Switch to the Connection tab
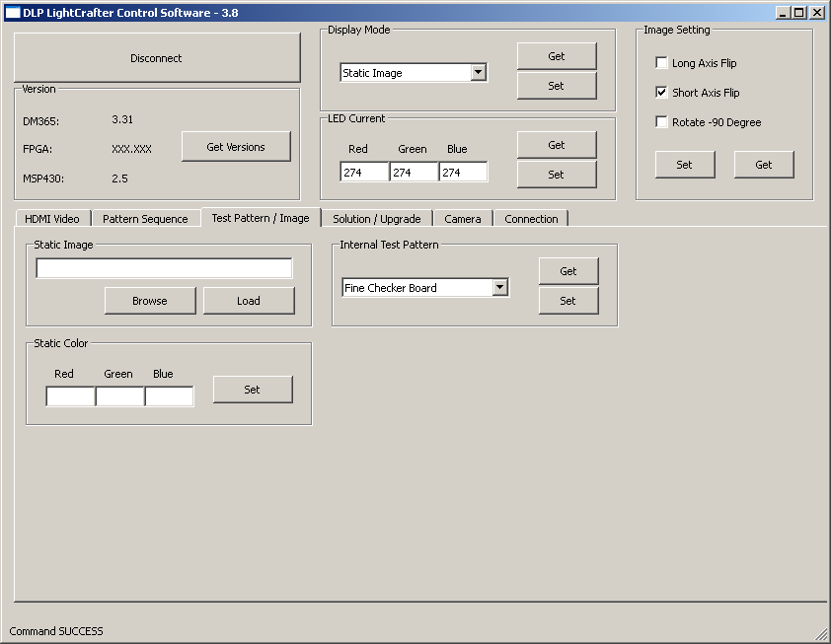Image resolution: width=831 pixels, height=644 pixels. coord(531,219)
